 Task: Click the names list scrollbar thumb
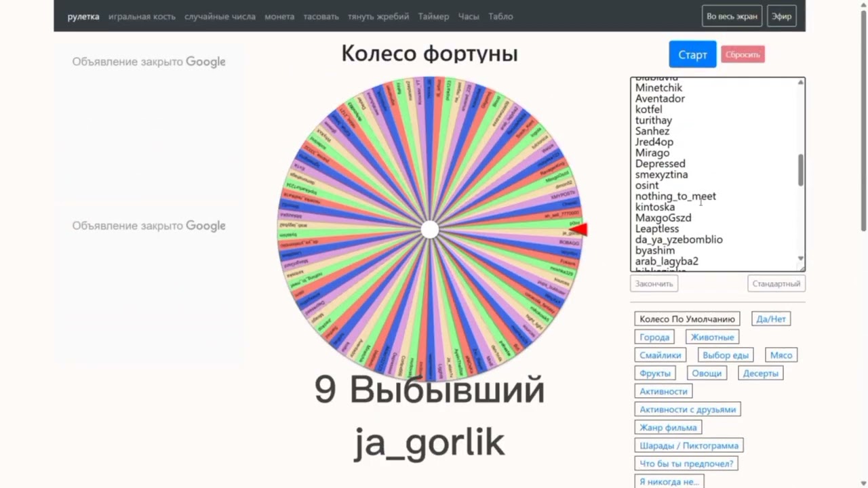(x=801, y=170)
